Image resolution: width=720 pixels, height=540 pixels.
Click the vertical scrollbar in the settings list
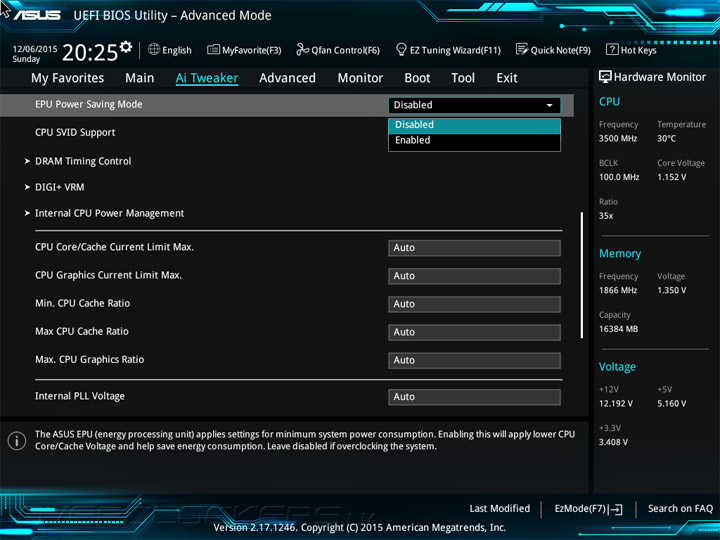tap(581, 275)
